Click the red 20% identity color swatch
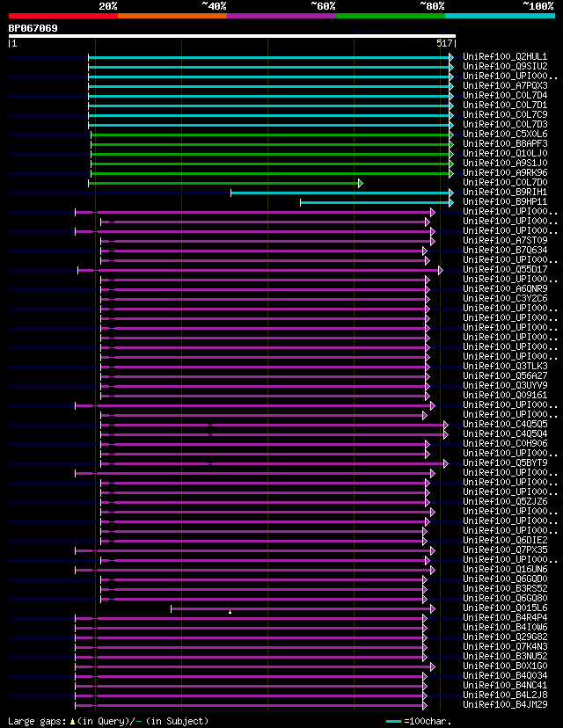 63,16
